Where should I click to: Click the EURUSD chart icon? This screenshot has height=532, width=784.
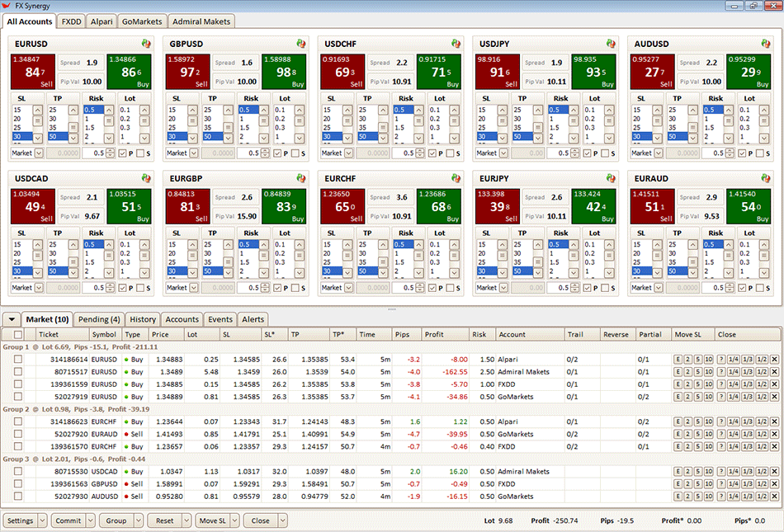click(146, 44)
